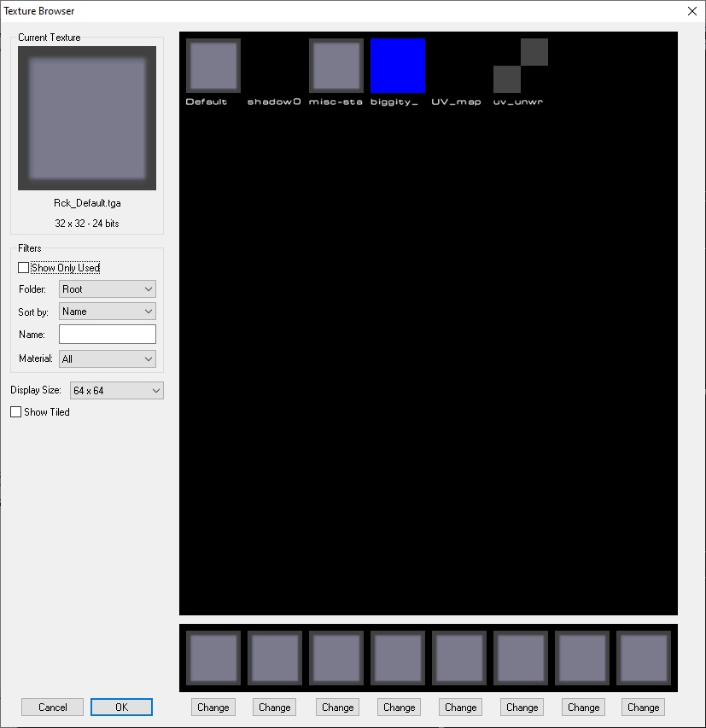The image size is (706, 728).
Task: Toggle the Show Tiled checkbox
Action: 16,412
